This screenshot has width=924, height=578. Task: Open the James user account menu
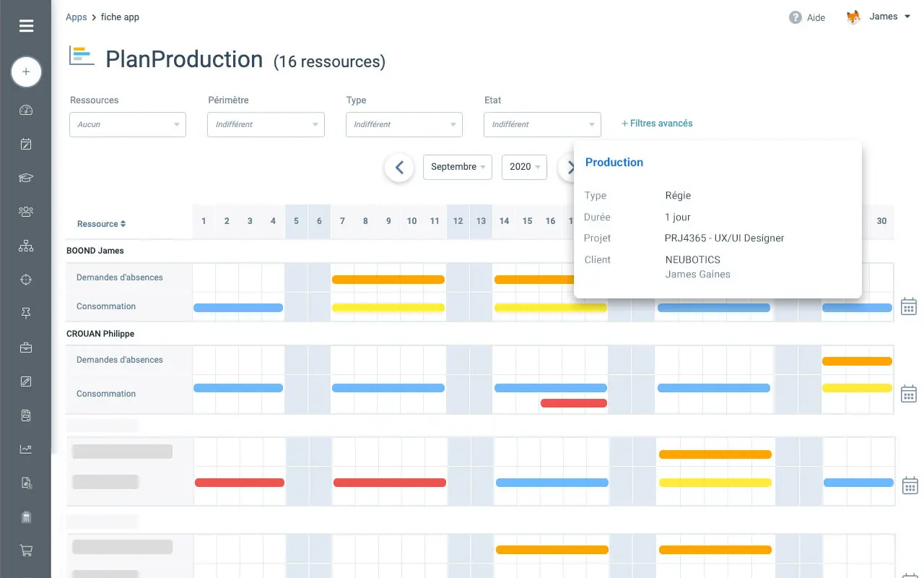click(x=879, y=17)
